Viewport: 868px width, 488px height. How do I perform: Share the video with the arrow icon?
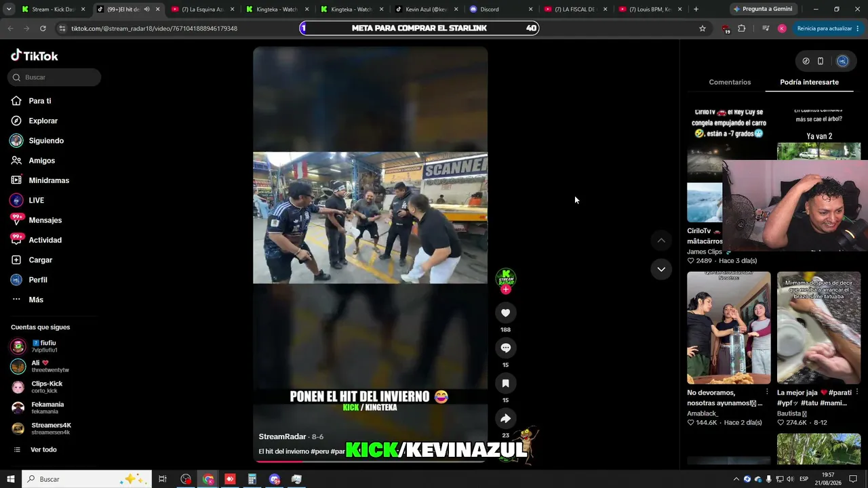[x=505, y=418]
